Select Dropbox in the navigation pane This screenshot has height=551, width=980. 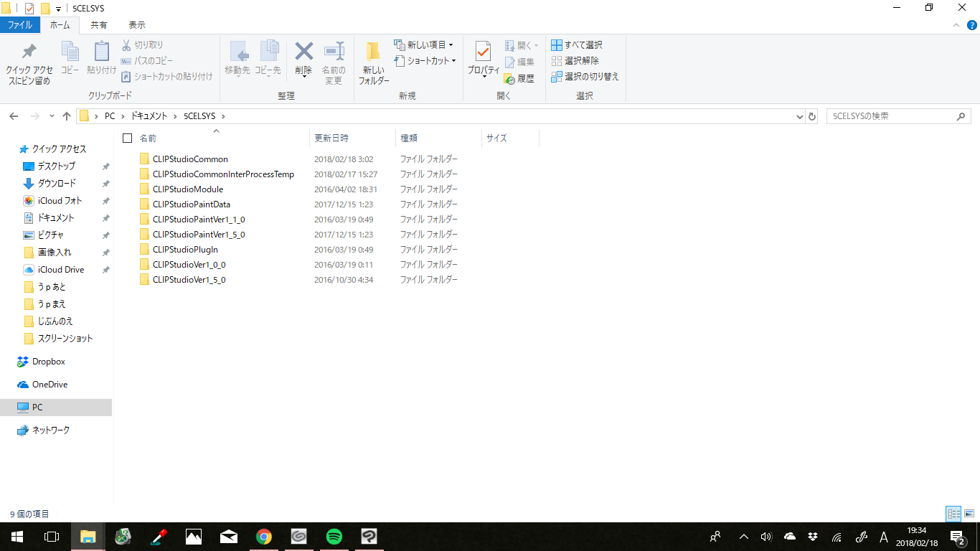coord(48,362)
